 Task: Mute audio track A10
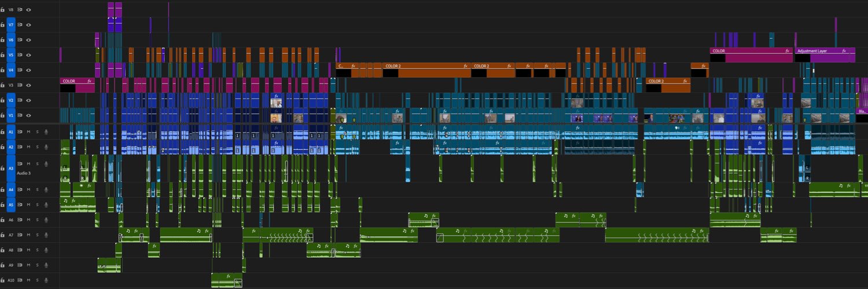pos(28,280)
